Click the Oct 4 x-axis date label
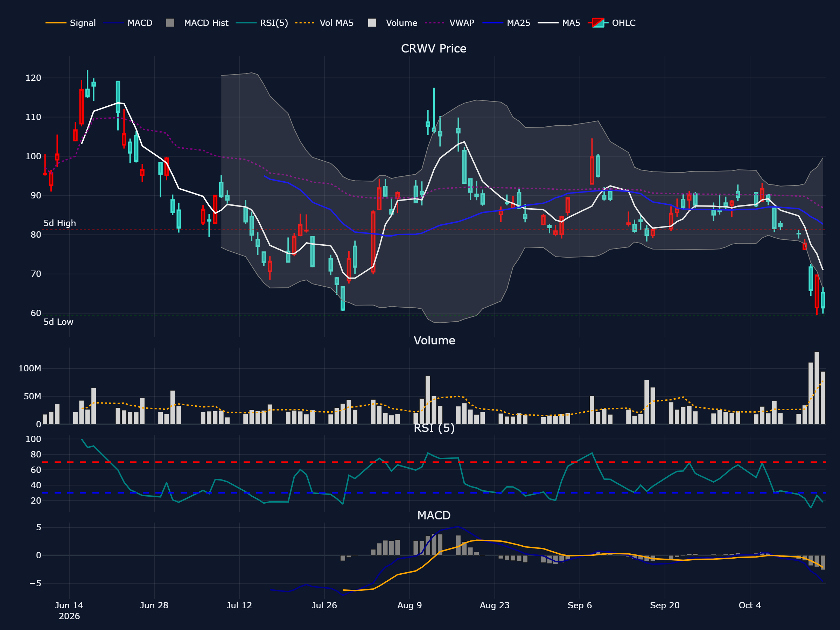840x630 pixels. (x=750, y=605)
